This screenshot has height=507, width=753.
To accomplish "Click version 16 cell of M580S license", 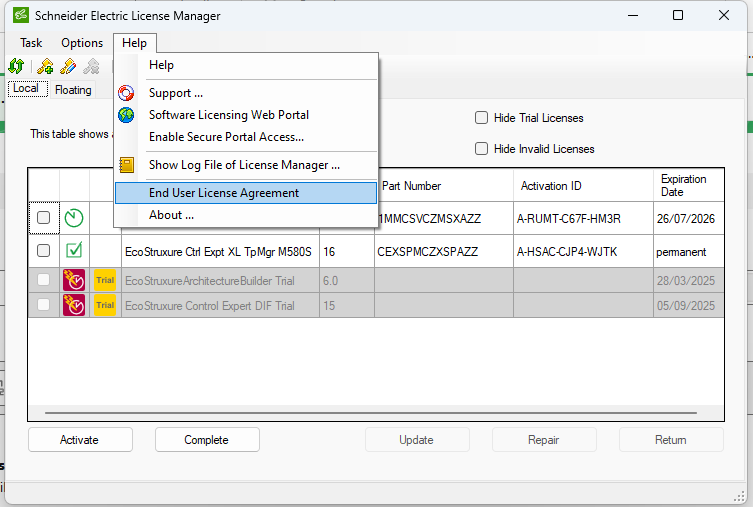I will [347, 252].
